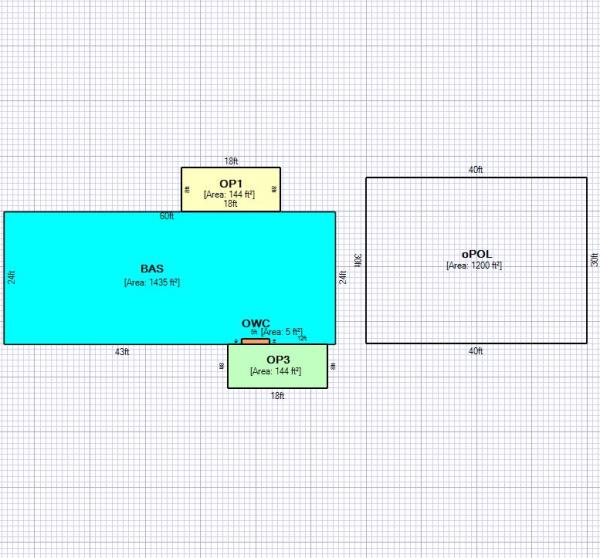Click the 18ft dimension above the OP1 box
The height and width of the screenshot is (558, 600).
click(x=231, y=161)
